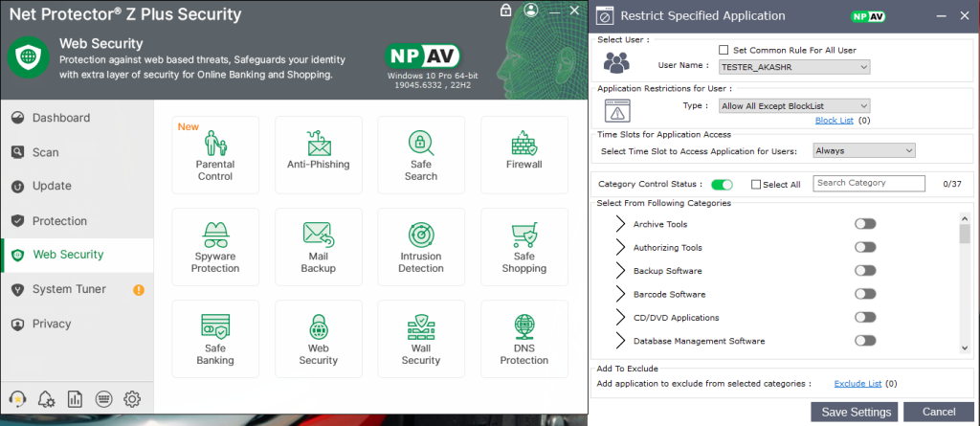The height and width of the screenshot is (426, 980).
Task: Click the Save Settings button
Action: coord(854,412)
